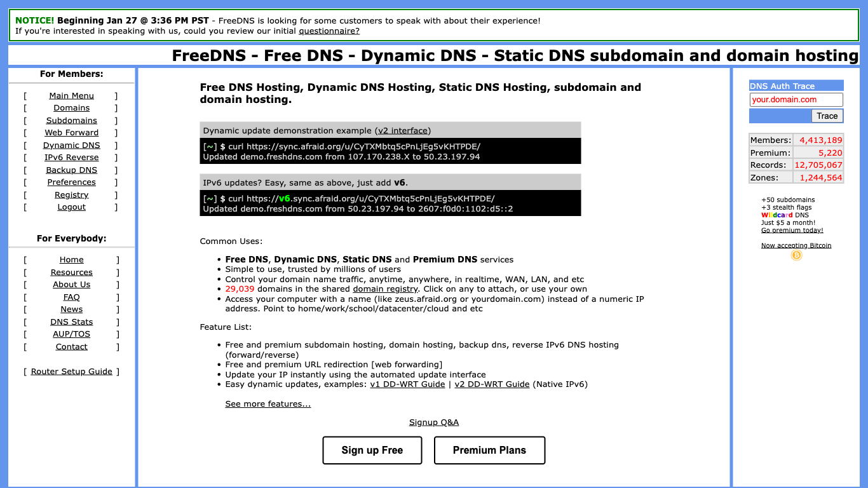Go to Preferences
Image resolution: width=868 pixels, height=488 pixels.
[x=71, y=182]
